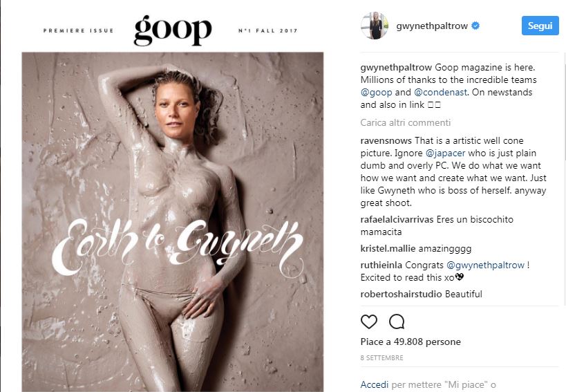Open the @japacer mention link
The height and width of the screenshot is (392, 566).
446,153
